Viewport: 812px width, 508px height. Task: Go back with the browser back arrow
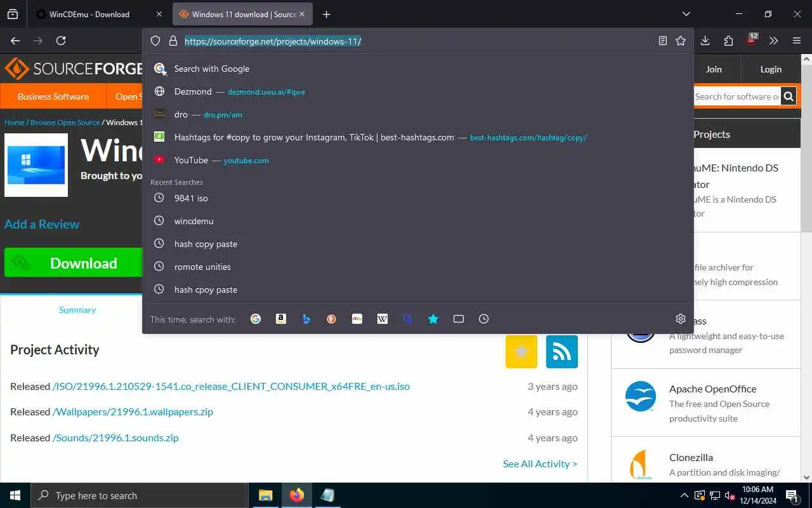coord(16,41)
